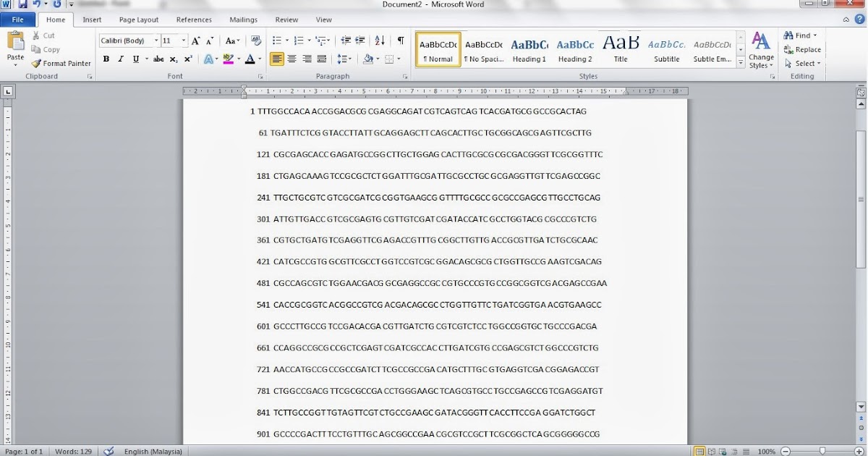868x456 pixels.
Task: Select the Format Painter tool
Action: 61,63
